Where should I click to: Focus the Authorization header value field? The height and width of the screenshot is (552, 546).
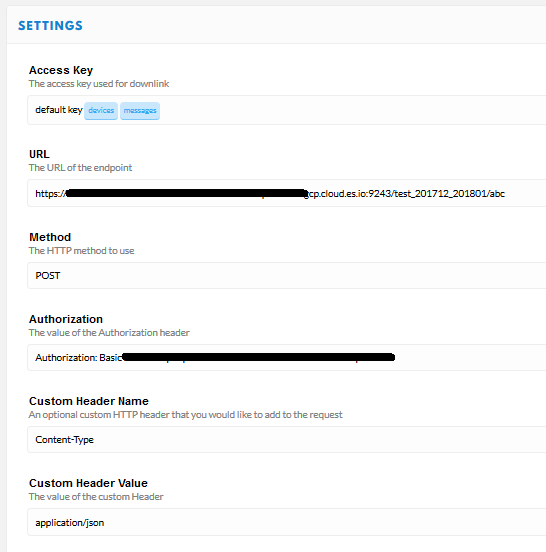pos(287,357)
